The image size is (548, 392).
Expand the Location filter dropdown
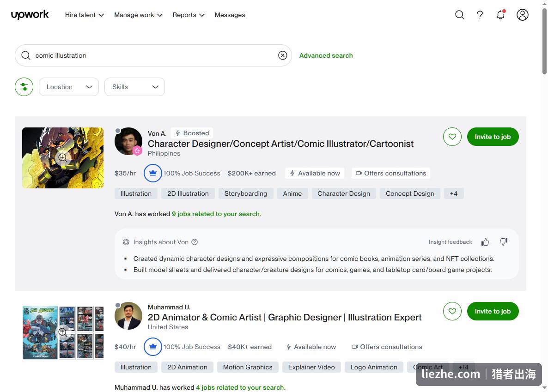[69, 87]
